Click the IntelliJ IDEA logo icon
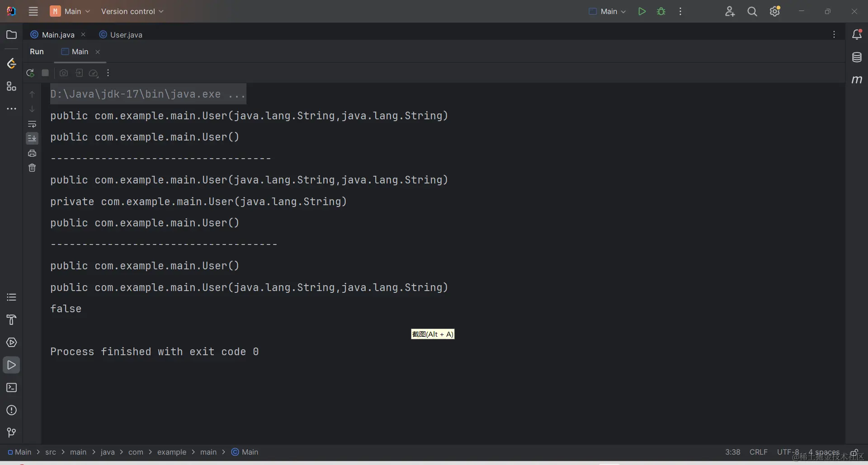The height and width of the screenshot is (465, 868). (11, 11)
